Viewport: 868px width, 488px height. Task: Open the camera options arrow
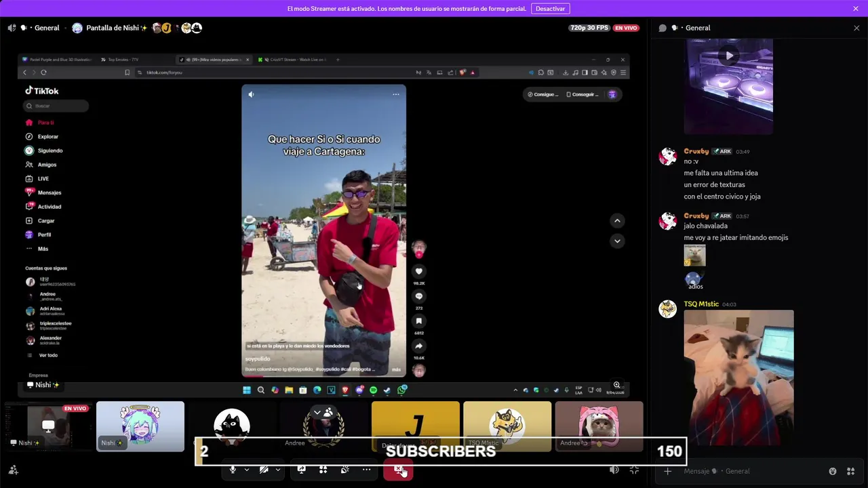277,470
